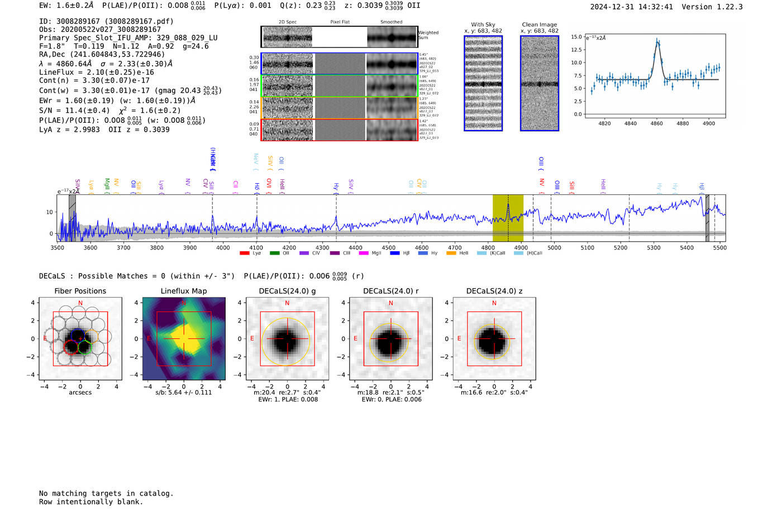Image resolution: width=782 pixels, height=532 pixels.
Task: Click the s/b: 5.64 +/- 0.111 caption
Action: pos(184,392)
